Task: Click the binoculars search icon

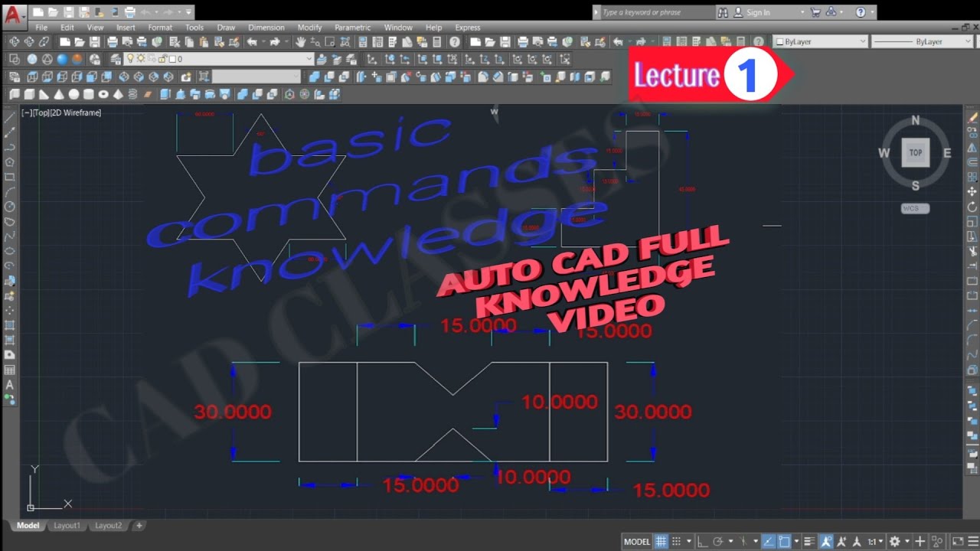Action: 724,12
